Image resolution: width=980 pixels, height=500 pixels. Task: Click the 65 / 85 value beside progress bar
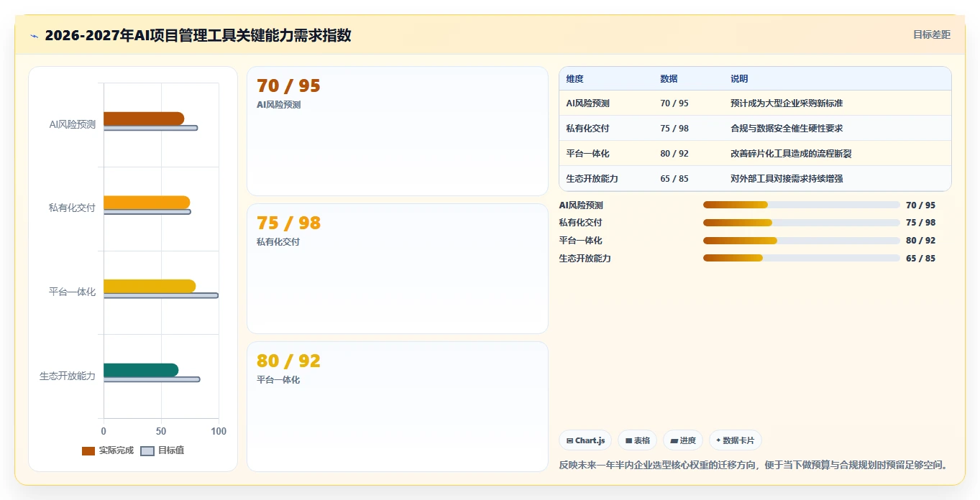point(921,259)
